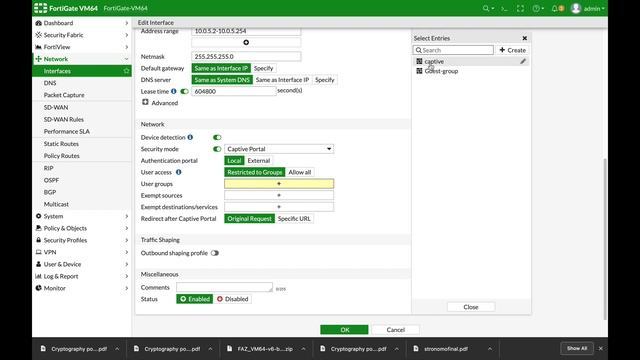Open the Captive Portal security mode dropdown
Image resolution: width=640 pixels, height=360 pixels.
(279, 149)
